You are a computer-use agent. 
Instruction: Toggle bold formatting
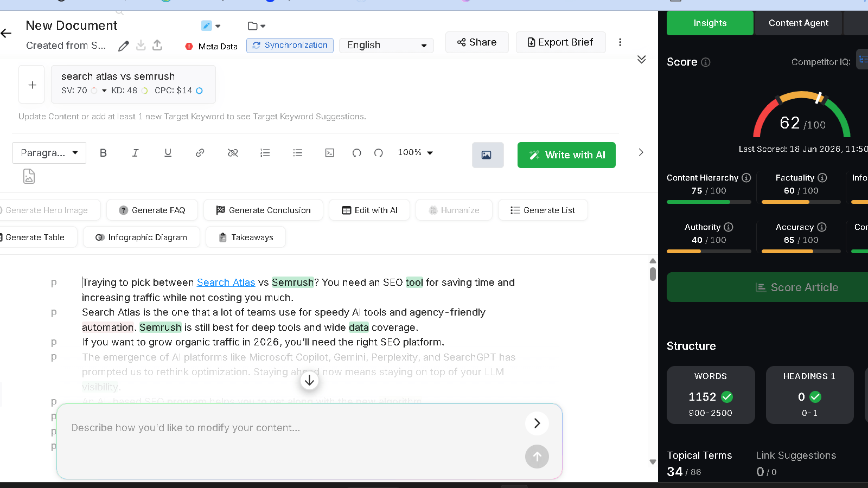(103, 153)
